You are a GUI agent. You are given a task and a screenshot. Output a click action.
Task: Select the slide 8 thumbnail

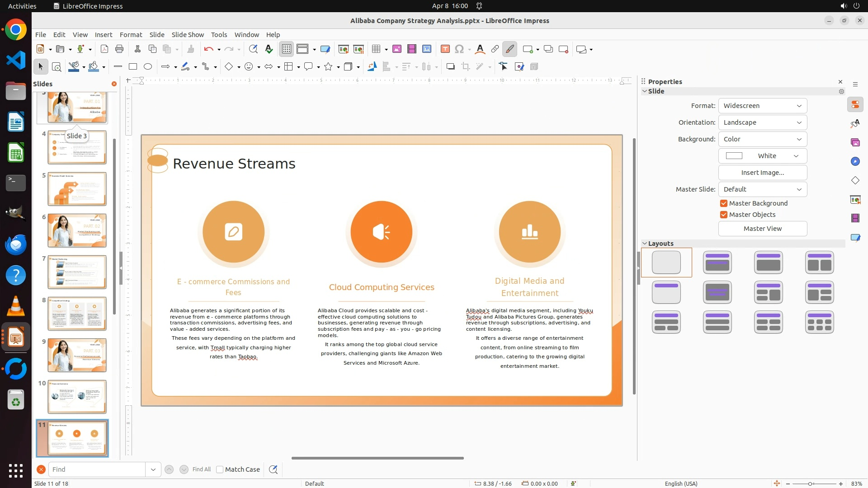[x=77, y=314]
